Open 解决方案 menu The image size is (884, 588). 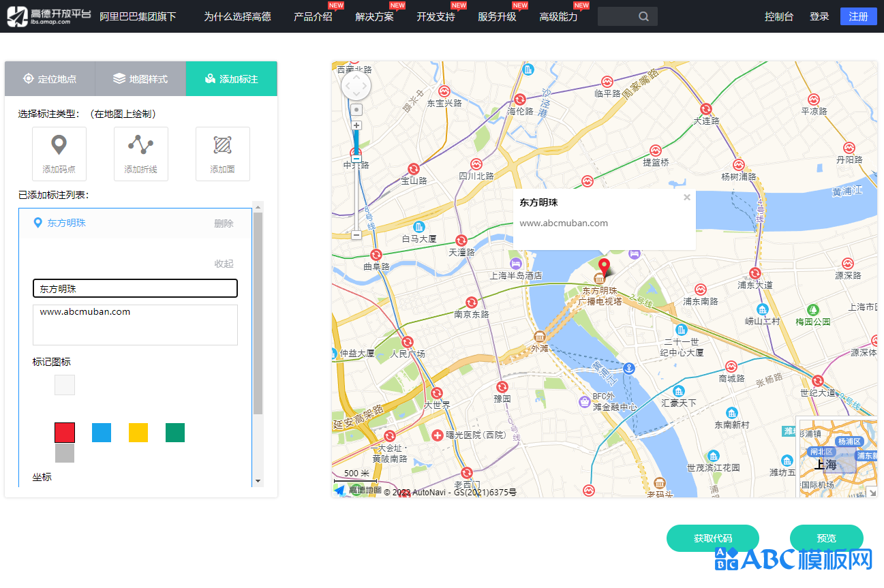click(x=375, y=16)
